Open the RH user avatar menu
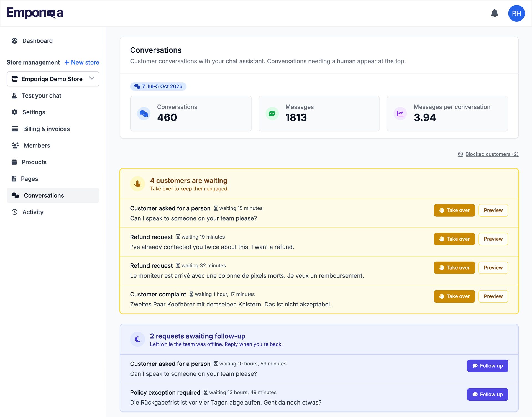Image resolution: width=532 pixels, height=417 pixels. [516, 13]
